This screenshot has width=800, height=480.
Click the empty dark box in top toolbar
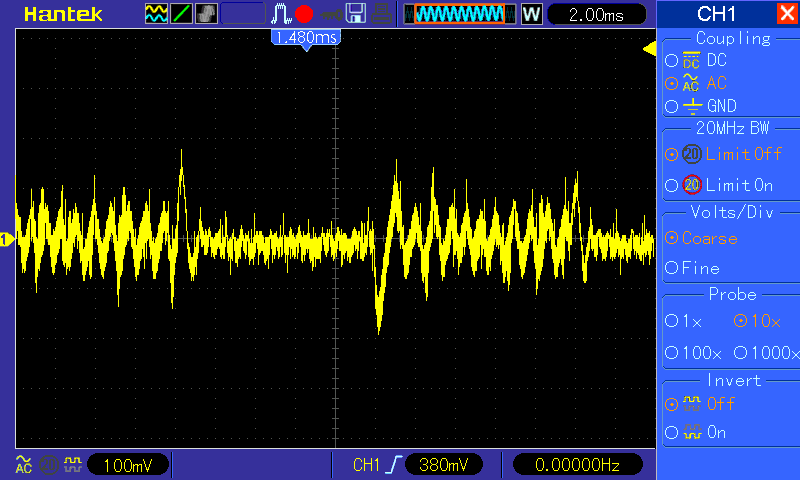243,14
